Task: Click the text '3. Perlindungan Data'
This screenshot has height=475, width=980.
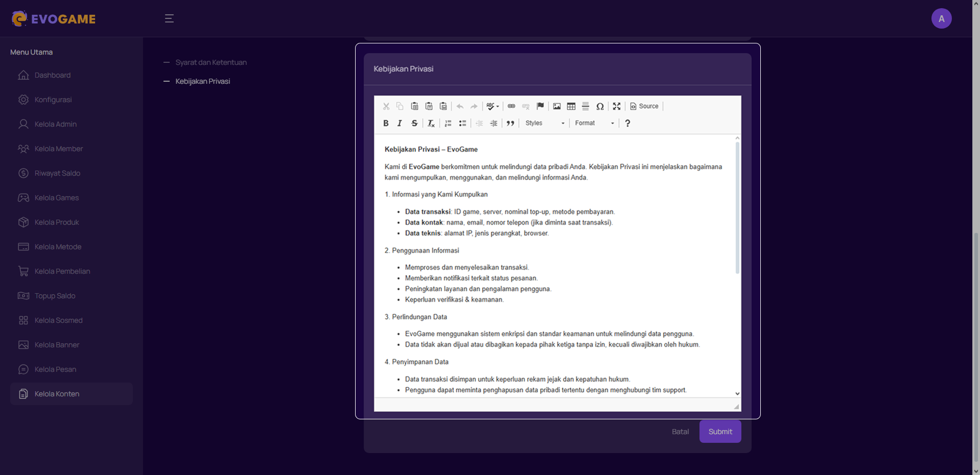Action: click(415, 317)
